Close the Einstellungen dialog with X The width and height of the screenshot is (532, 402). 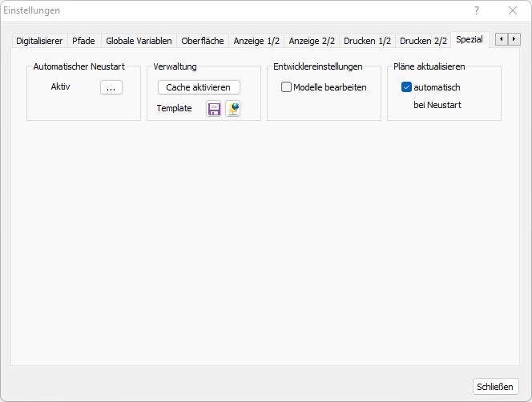click(x=513, y=11)
